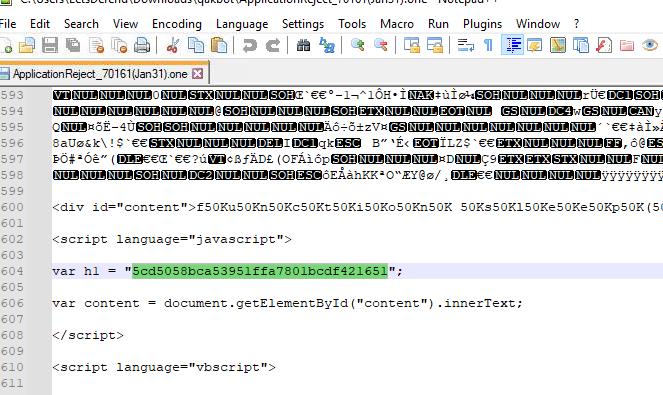Click the 'var hl =' text
This screenshot has width=663, height=395.
(84, 271)
